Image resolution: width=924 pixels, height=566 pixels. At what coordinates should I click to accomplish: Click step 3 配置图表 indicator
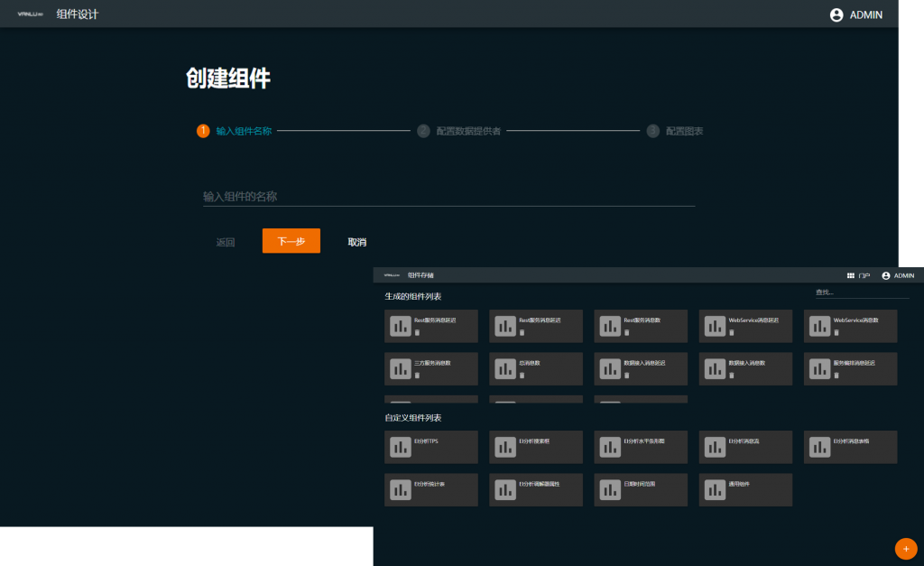tap(653, 131)
